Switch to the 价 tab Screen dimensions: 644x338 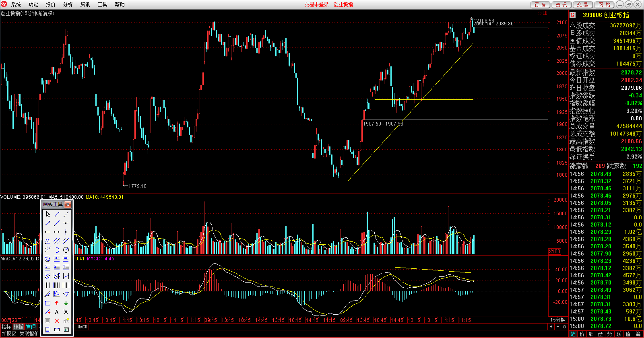[582, 334]
